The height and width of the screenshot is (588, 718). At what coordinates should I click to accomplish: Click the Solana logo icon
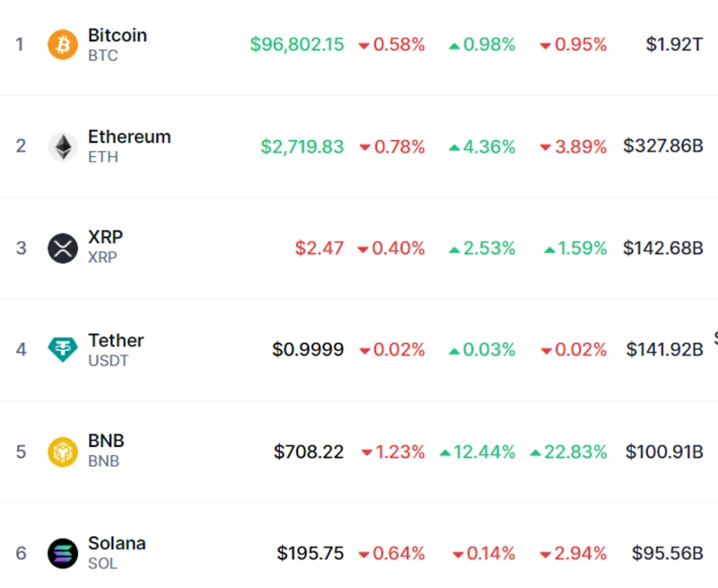(63, 553)
